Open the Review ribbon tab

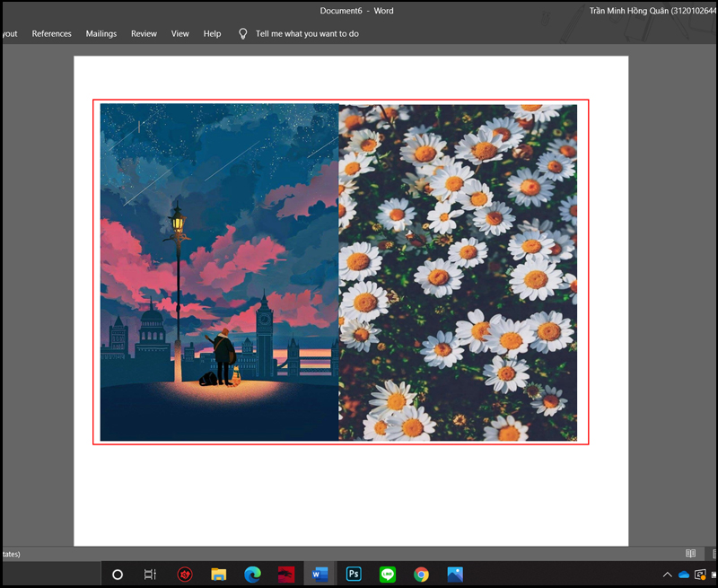144,33
